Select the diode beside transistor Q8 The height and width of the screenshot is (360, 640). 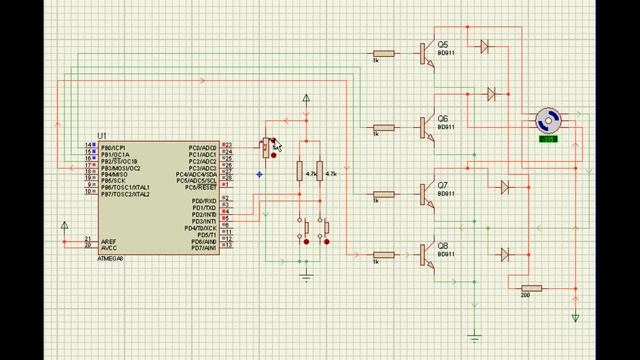click(x=505, y=255)
